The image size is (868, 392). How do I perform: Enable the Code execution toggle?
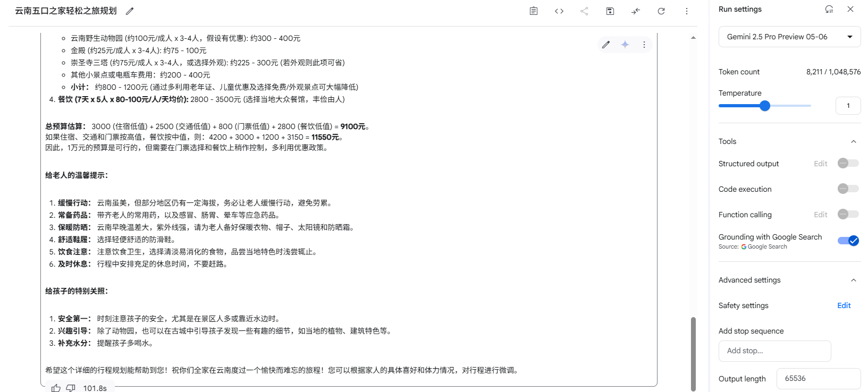pos(848,189)
